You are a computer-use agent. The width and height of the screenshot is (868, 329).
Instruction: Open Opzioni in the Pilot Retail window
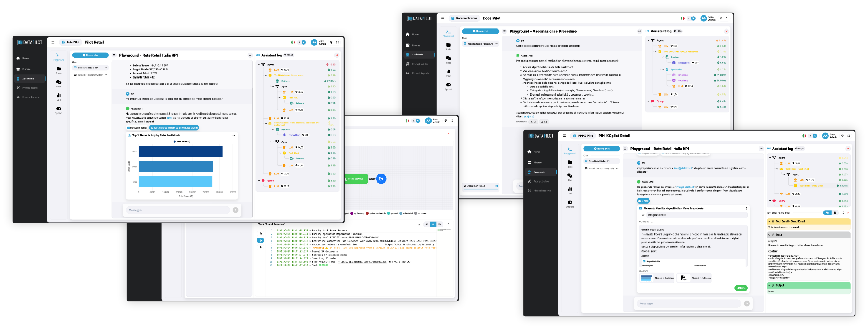[59, 110]
